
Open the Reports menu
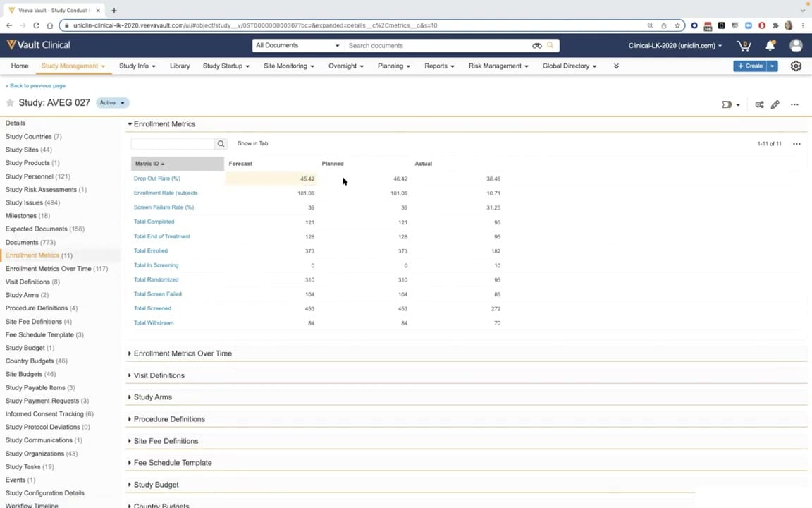point(439,66)
